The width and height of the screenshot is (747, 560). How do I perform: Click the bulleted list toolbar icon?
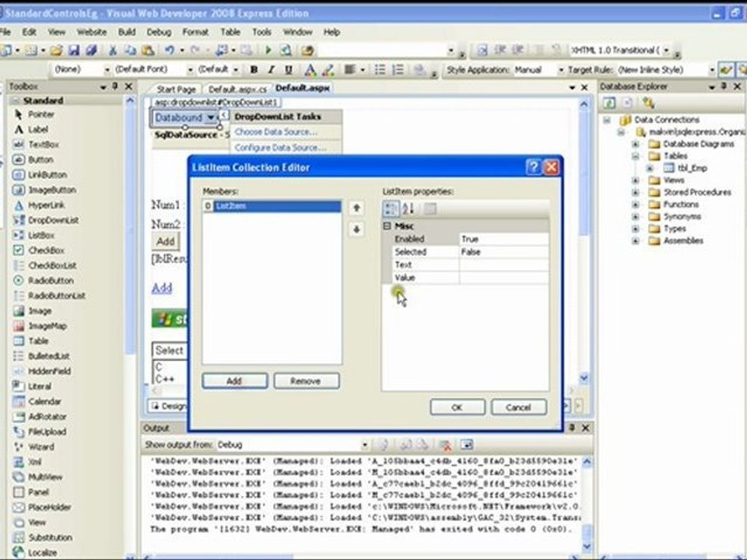click(x=380, y=69)
